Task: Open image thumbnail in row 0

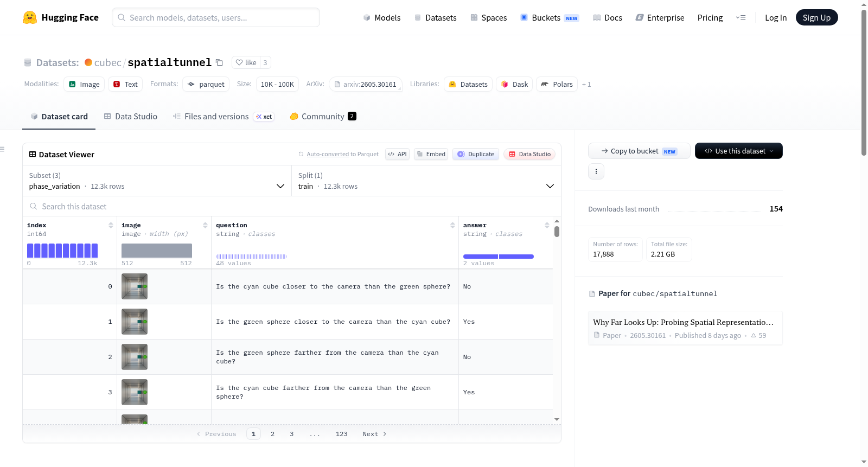Action: coord(135,286)
